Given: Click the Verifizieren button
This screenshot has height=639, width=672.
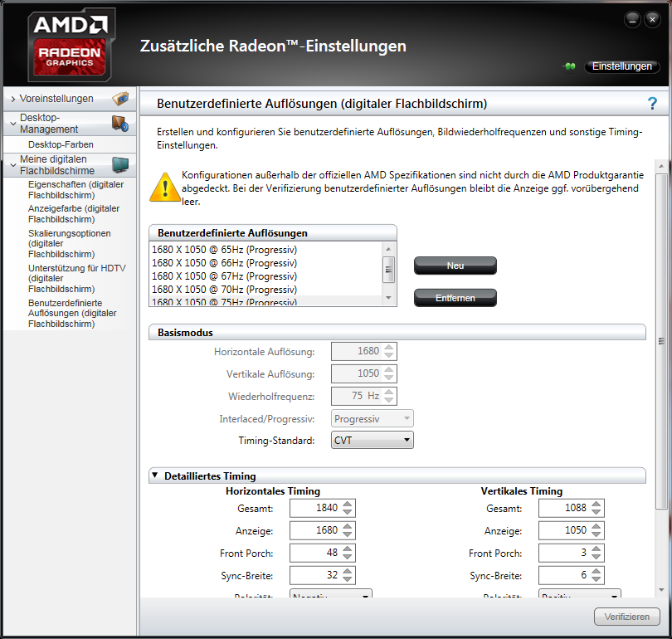Looking at the screenshot, I should [626, 617].
